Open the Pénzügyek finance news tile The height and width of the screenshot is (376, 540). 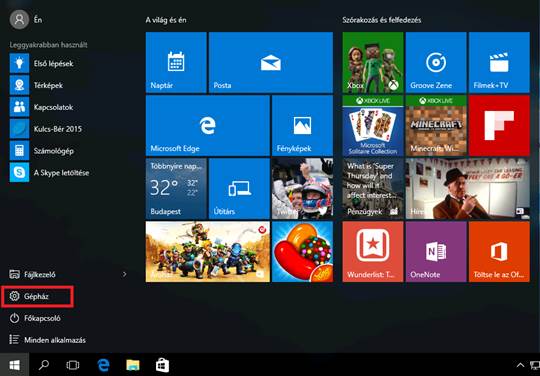(x=373, y=189)
